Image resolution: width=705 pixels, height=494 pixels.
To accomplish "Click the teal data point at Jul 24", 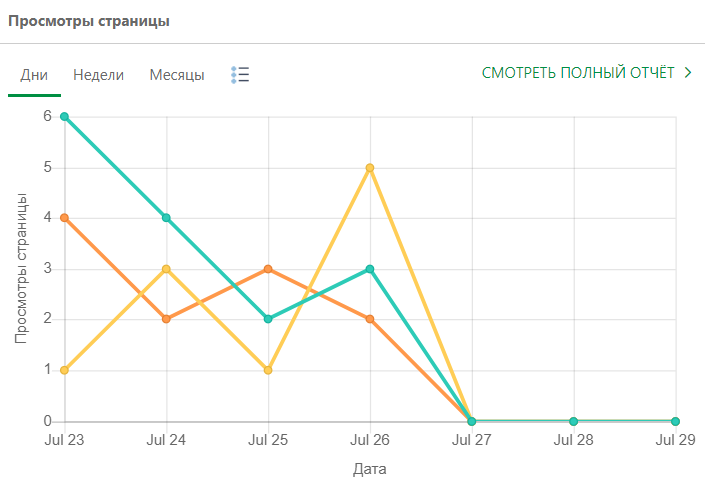I will [x=166, y=217].
